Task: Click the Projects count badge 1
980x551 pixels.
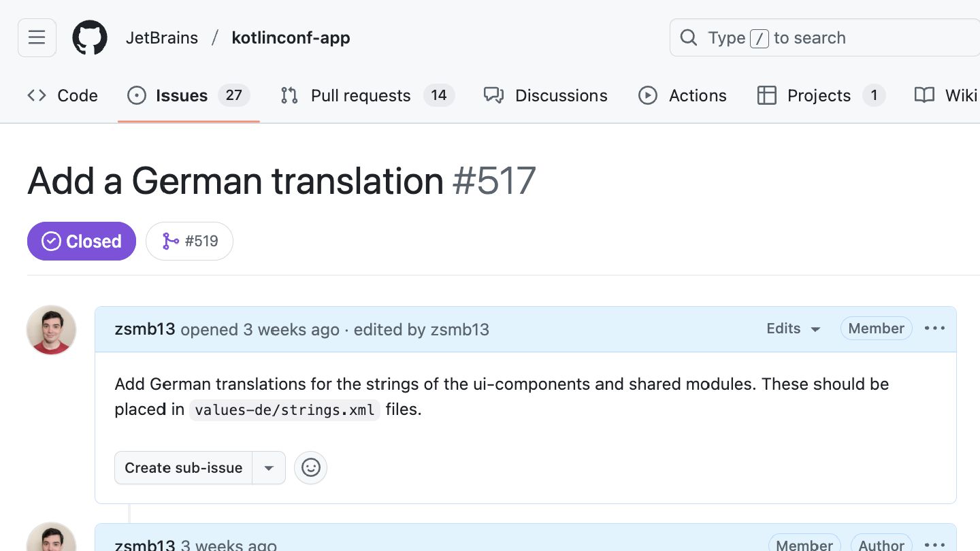Action: pos(874,95)
